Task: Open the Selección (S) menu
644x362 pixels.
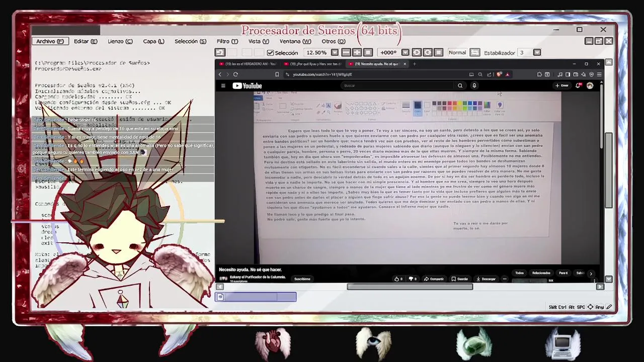Action: click(190, 41)
